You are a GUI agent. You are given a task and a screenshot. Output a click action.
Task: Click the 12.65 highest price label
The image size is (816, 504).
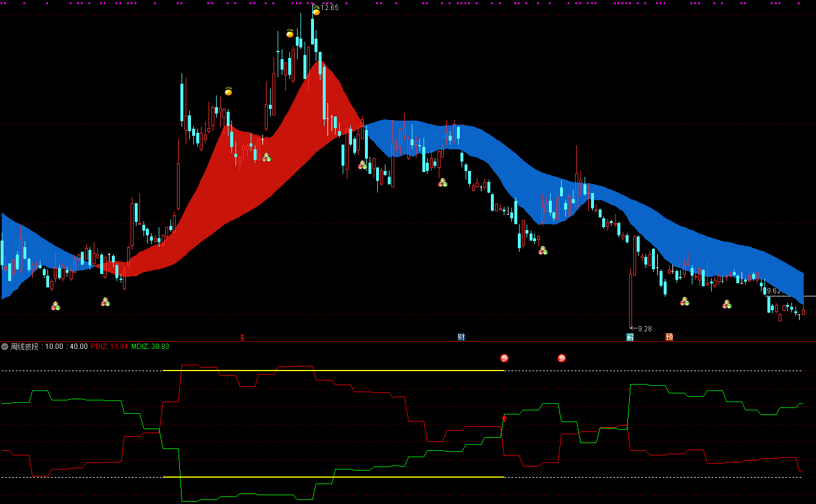click(329, 8)
